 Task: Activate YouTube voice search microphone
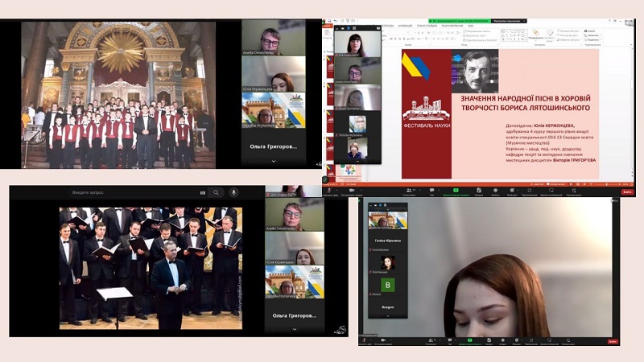point(233,192)
